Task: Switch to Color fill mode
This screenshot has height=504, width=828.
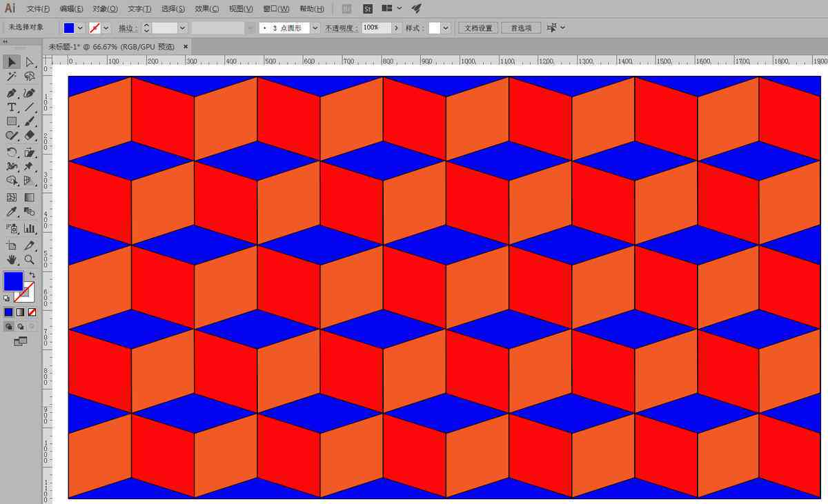Action: click(8, 312)
